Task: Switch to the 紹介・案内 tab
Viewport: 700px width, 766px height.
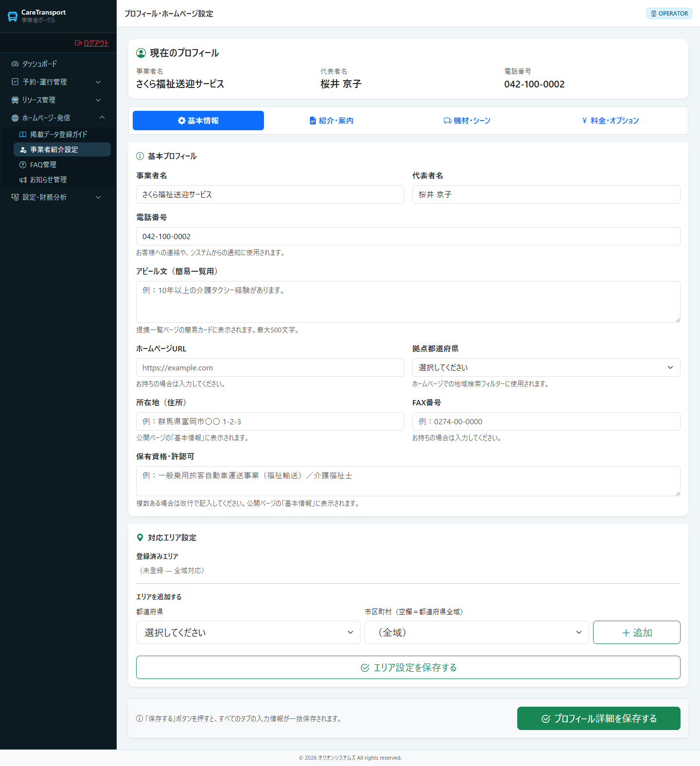Action: (x=332, y=121)
